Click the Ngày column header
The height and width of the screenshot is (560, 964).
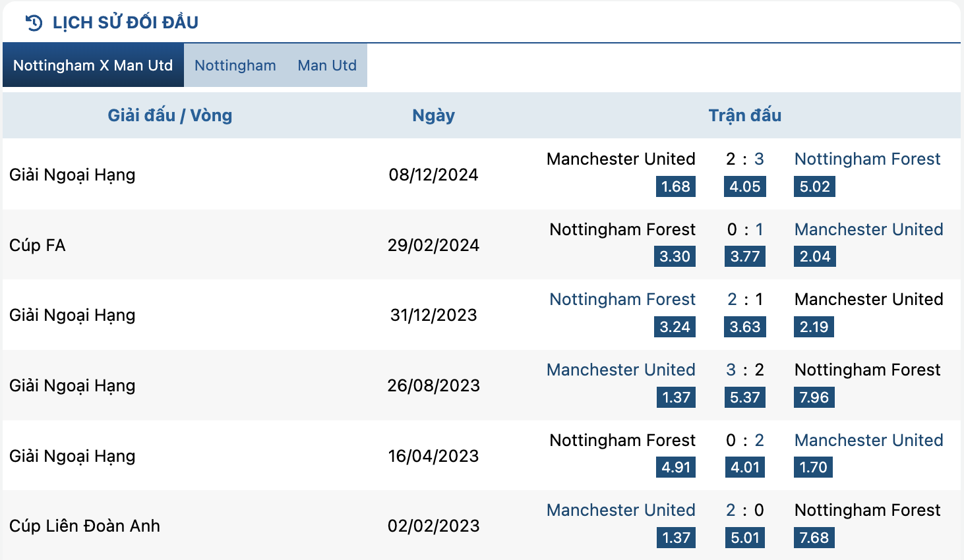pos(433,116)
